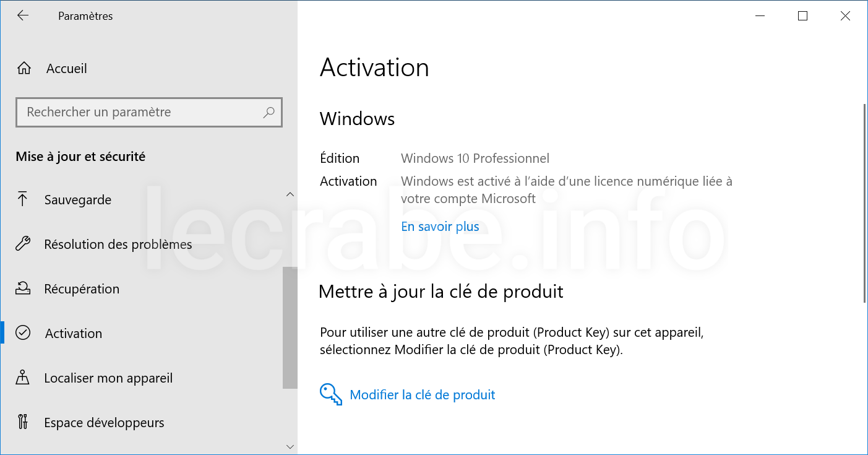Screen dimensions: 868x455
Task: Open Modifier la clé de produit link
Action: [x=423, y=395]
